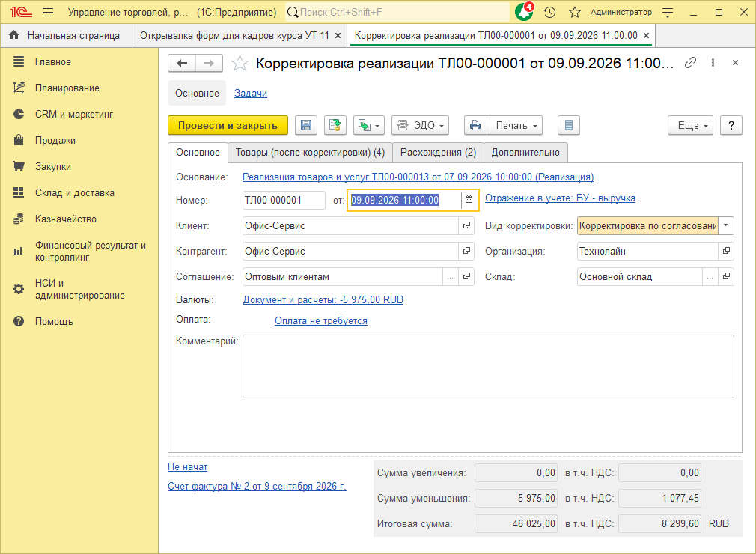The image size is (756, 554).
Task: Open service settings lines icon in title bar
Action: [668, 12]
